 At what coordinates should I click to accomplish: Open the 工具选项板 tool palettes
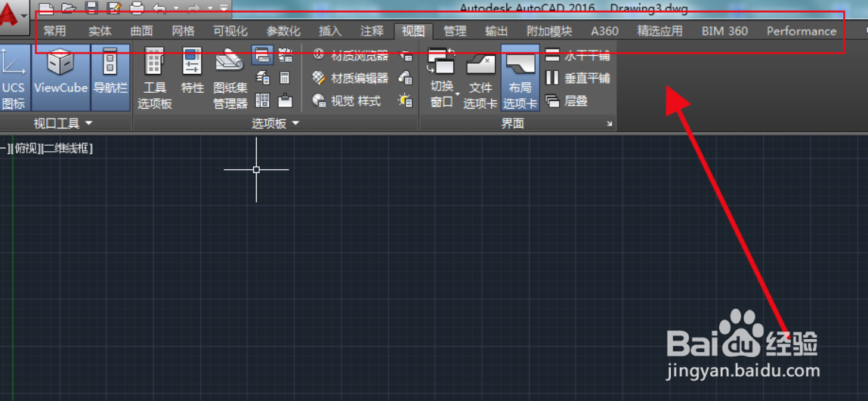[154, 79]
